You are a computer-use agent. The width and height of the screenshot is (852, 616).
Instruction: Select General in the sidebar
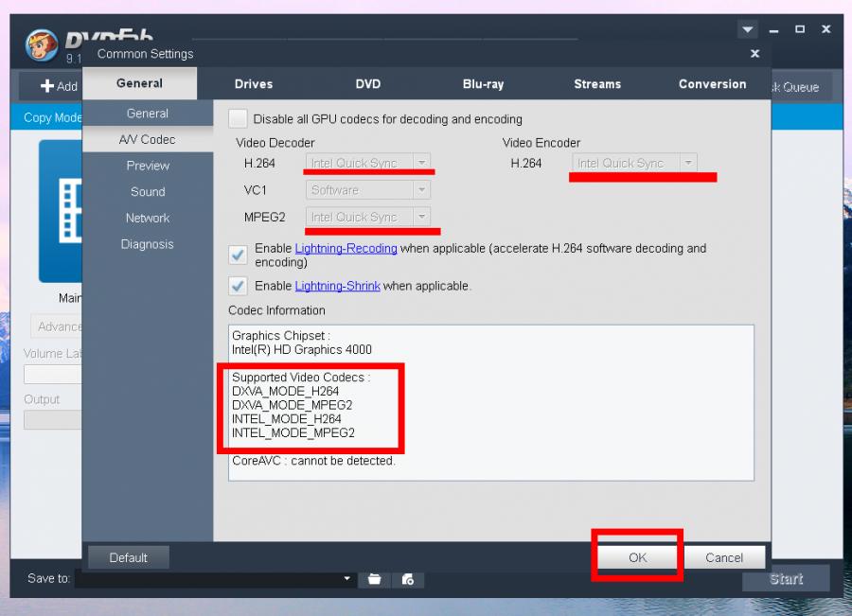tap(148, 114)
